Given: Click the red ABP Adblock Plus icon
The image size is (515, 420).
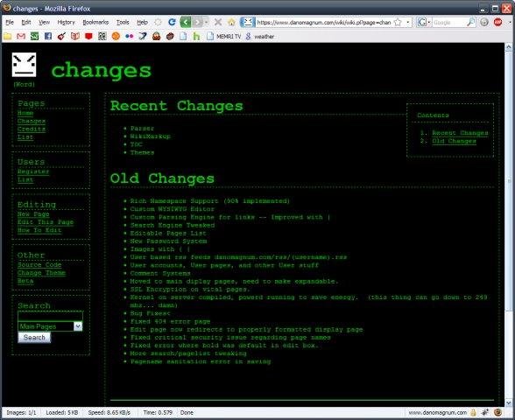Looking at the screenshot, I should point(497,23).
